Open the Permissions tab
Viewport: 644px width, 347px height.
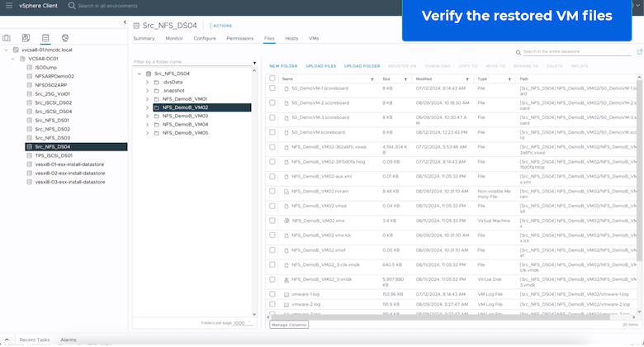point(239,39)
